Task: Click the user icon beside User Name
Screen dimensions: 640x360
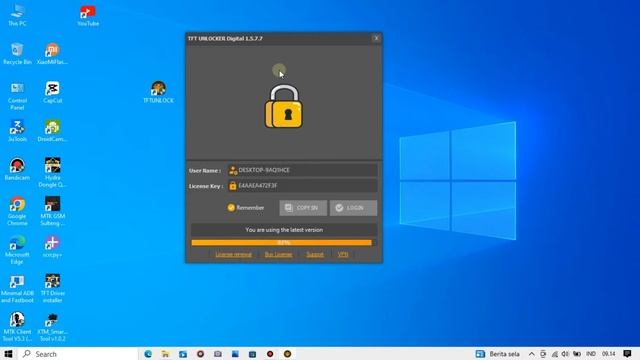Action: click(233, 170)
